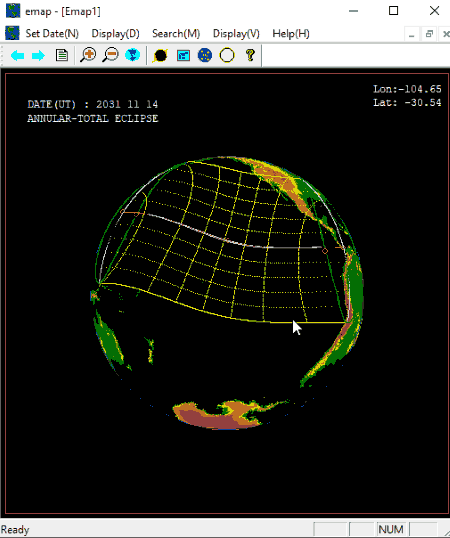450x538 pixels.
Task: Open help via the yellow question mark icon
Action: pos(250,55)
